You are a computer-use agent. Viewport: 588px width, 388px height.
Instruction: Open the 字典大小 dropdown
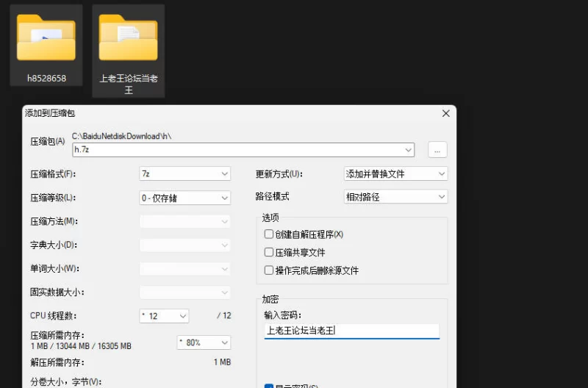(x=185, y=245)
